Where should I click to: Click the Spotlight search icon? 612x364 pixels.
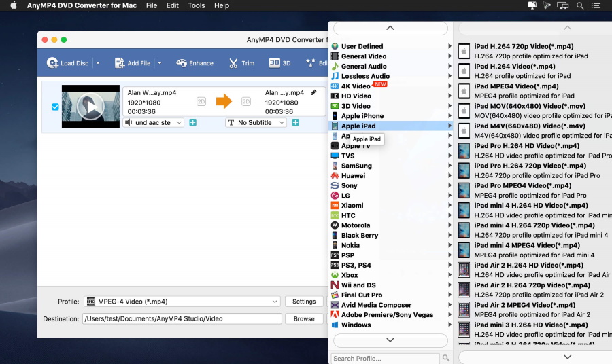pyautogui.click(x=580, y=5)
